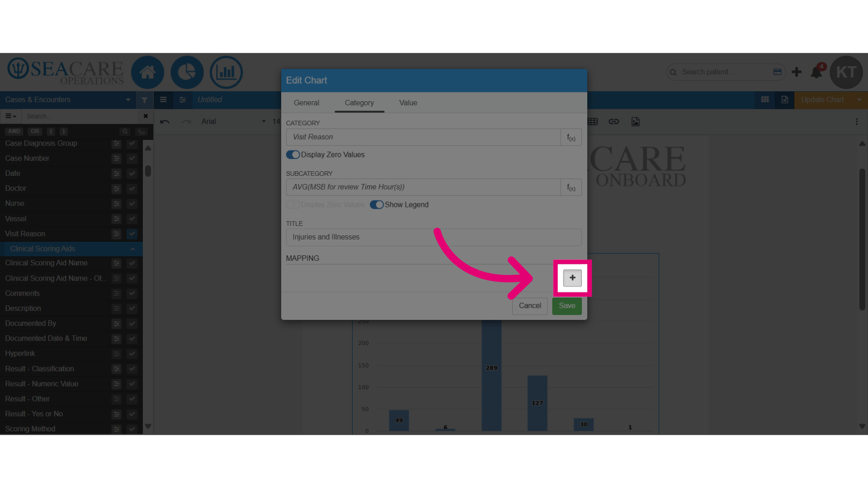Click the Update Chart button
Viewport: 868px width, 488px height.
tap(822, 100)
